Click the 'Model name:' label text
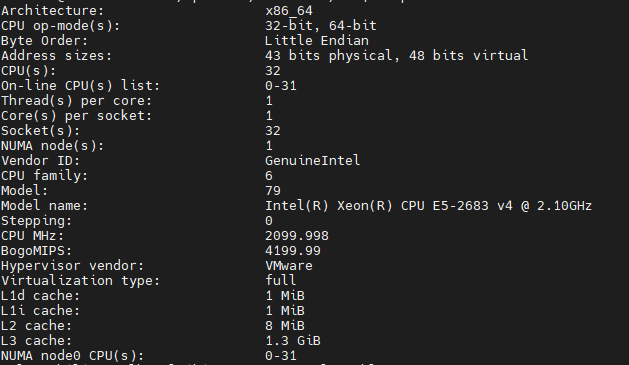Screen dimensions: 629x365 (44, 206)
